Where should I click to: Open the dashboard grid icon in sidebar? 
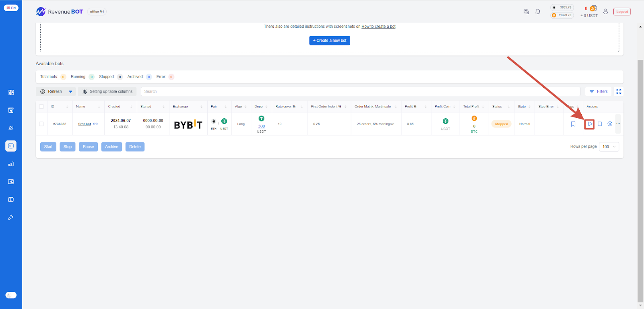pos(11,93)
